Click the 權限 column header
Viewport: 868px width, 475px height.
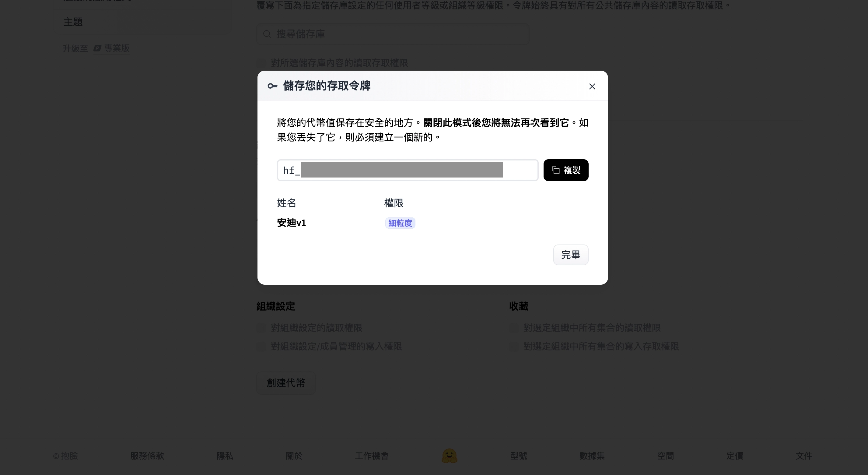click(394, 203)
